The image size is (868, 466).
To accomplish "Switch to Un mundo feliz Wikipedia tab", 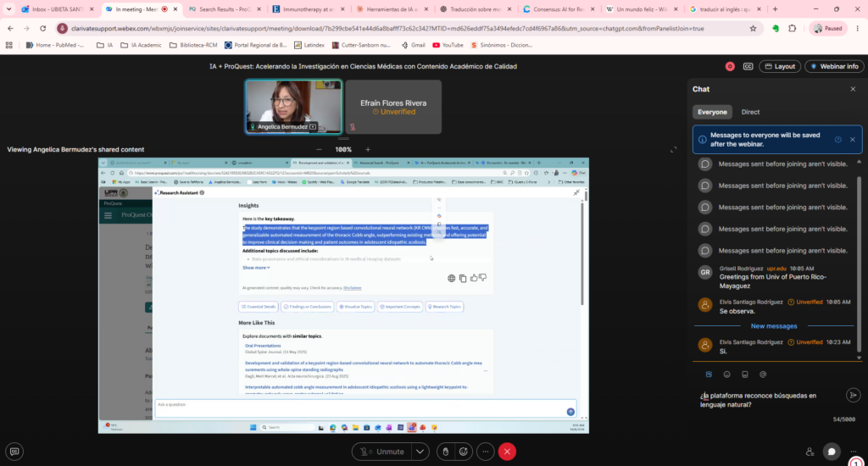I will pos(643,9).
